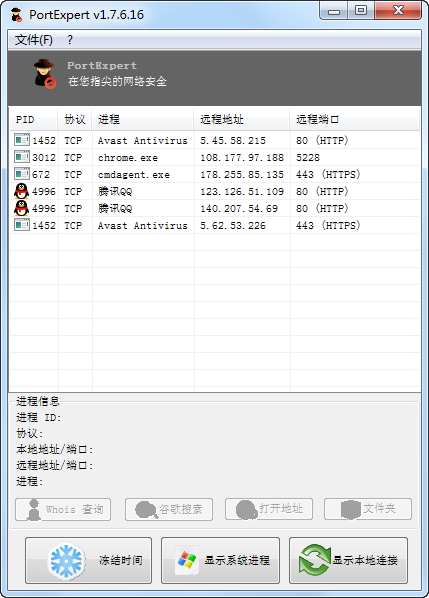The image size is (429, 598).
Task: Select QQ penguin icon for 140.207.54.69 row
Action: coord(22,208)
